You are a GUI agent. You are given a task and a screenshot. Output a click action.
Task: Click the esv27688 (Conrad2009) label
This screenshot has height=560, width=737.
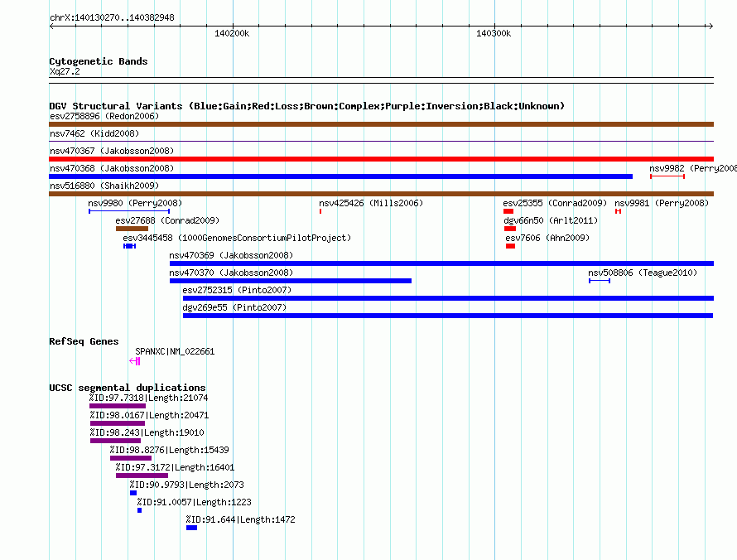pos(167,220)
